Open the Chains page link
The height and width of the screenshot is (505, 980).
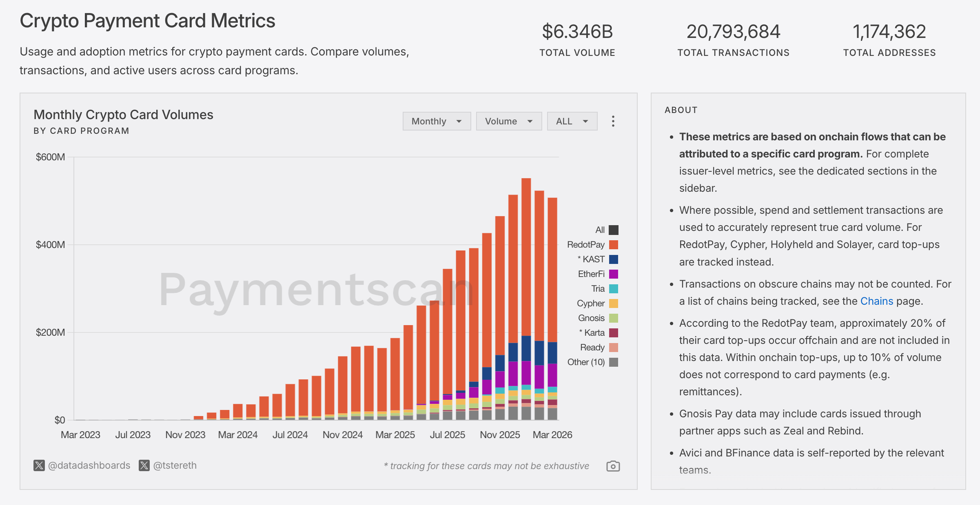[x=876, y=301]
